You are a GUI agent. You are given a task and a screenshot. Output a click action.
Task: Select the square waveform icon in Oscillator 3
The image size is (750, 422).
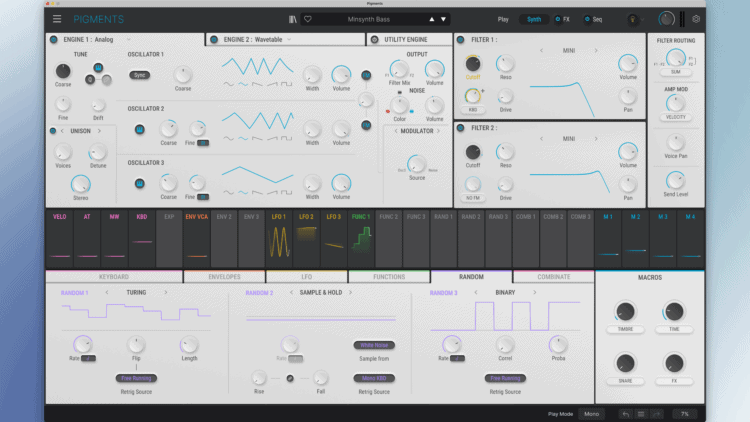tap(287, 192)
